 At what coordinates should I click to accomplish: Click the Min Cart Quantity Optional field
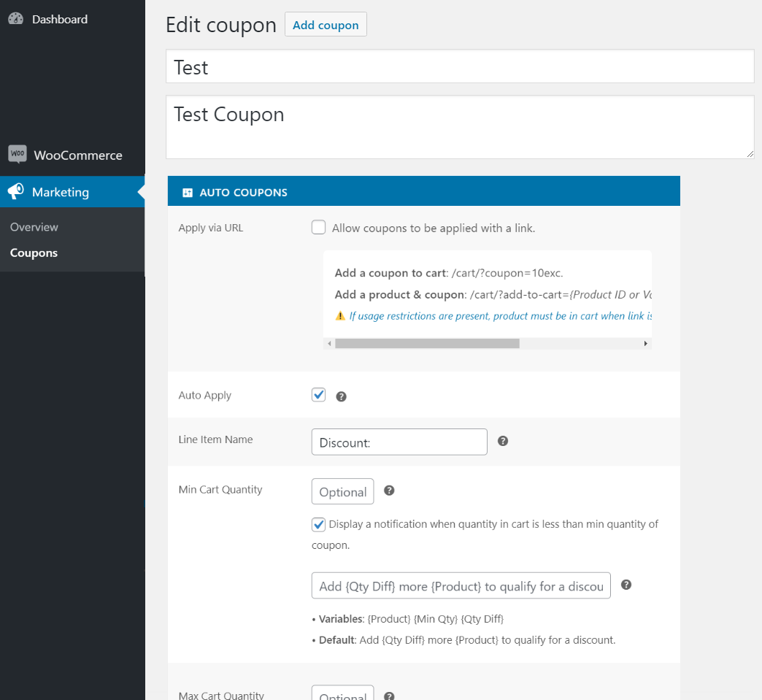tap(342, 491)
